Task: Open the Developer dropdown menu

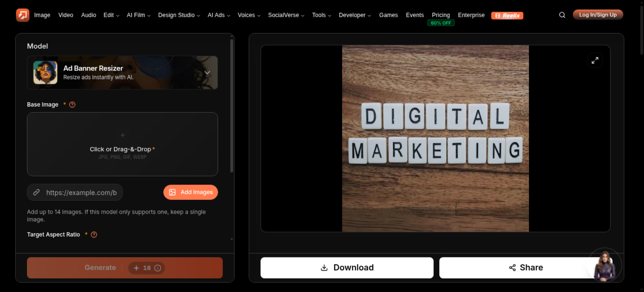Action: coord(355,15)
